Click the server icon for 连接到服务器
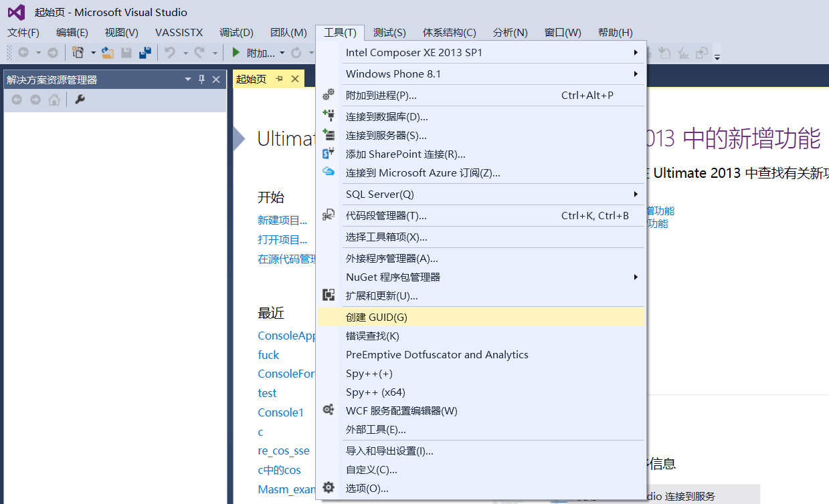This screenshot has width=829, height=504. tap(329, 134)
